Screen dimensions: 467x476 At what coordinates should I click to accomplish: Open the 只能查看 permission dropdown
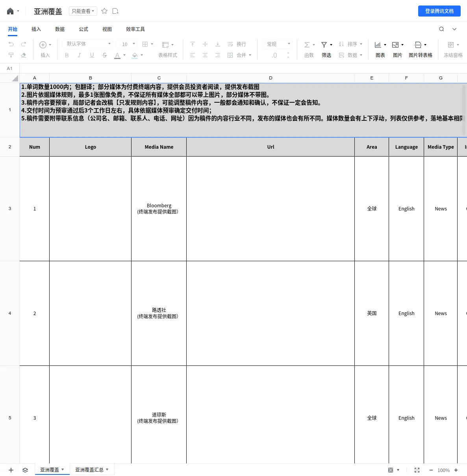(83, 11)
